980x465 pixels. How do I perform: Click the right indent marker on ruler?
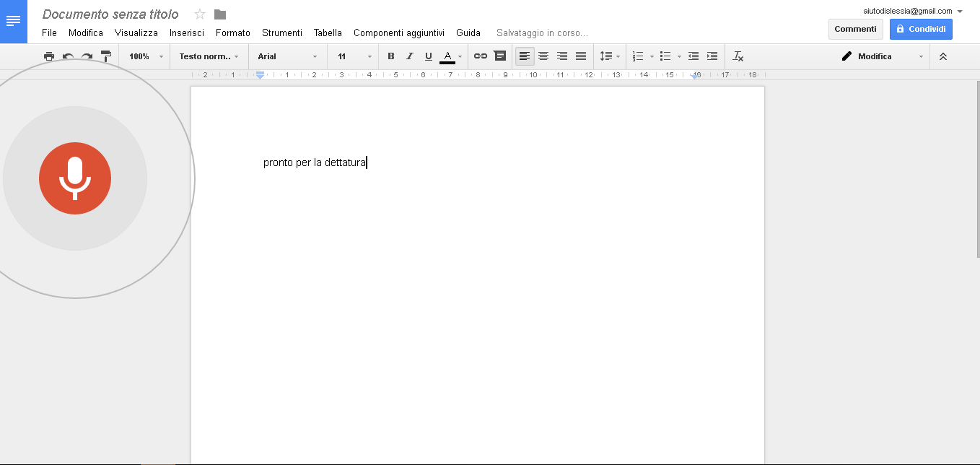coord(695,75)
